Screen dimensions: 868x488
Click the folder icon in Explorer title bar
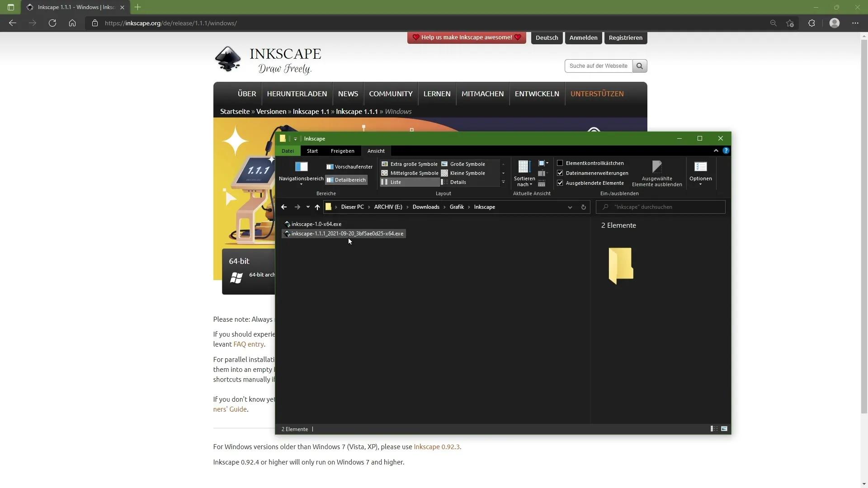[283, 139]
